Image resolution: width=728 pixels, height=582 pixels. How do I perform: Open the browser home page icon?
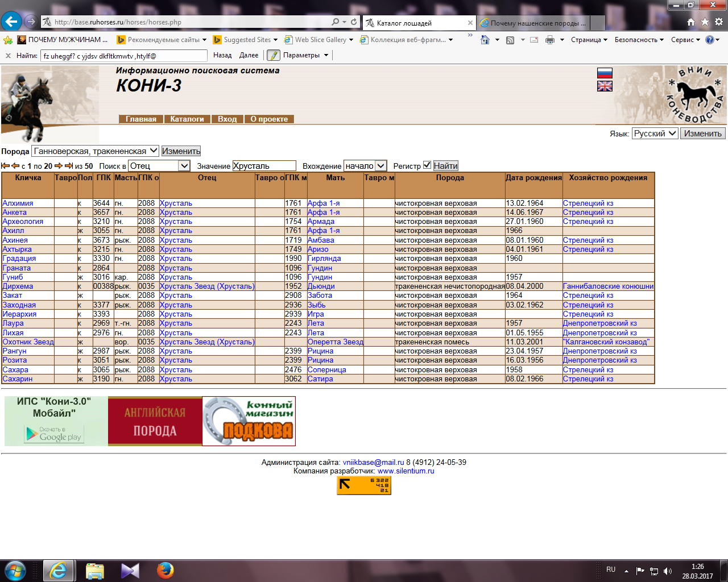tap(690, 22)
